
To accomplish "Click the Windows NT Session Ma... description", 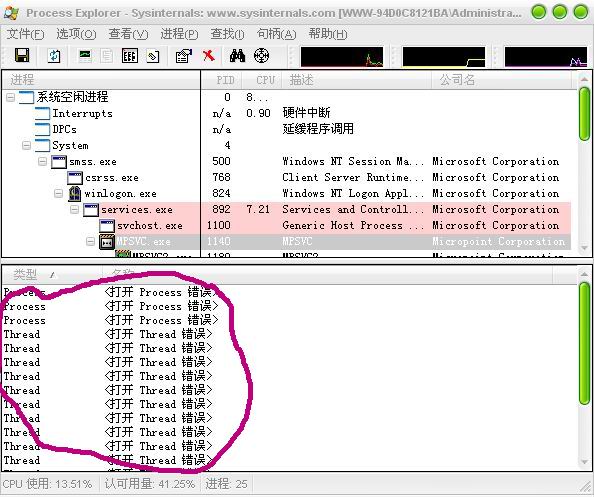I will click(353, 162).
